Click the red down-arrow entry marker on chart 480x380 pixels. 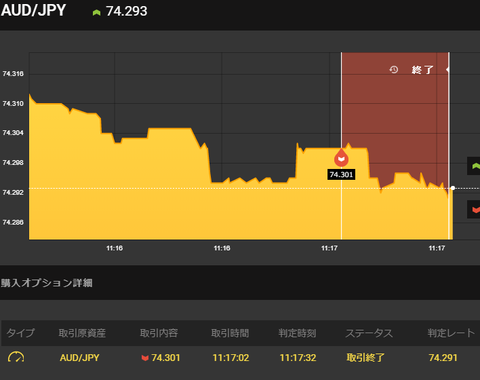[341, 158]
